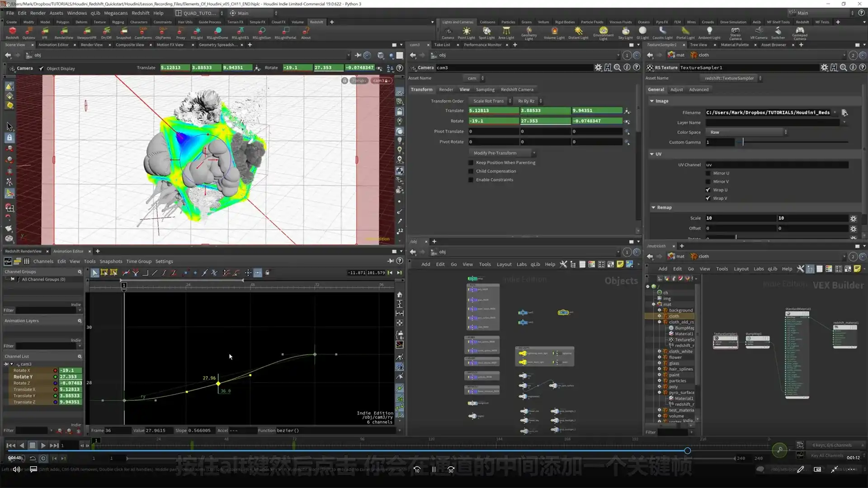Select the cloth_white material in the tree
This screenshot has height=488, width=868.
[680, 351]
